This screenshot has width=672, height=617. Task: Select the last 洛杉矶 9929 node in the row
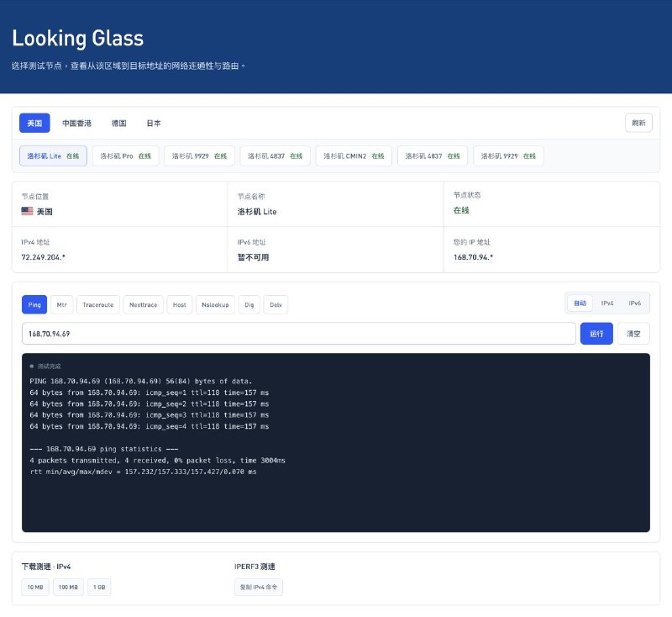pyautogui.click(x=508, y=156)
